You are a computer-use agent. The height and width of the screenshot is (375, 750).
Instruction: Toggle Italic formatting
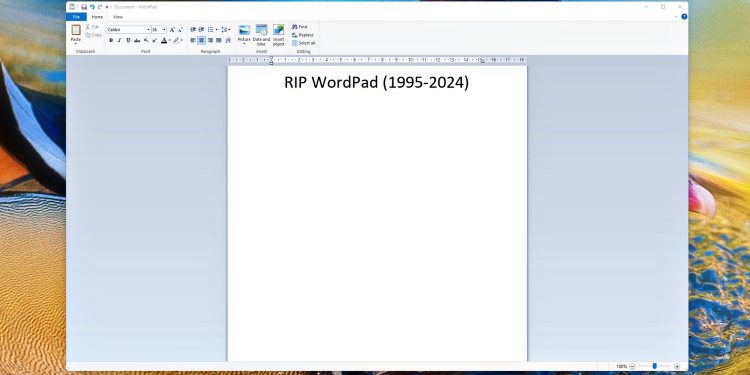coord(120,40)
